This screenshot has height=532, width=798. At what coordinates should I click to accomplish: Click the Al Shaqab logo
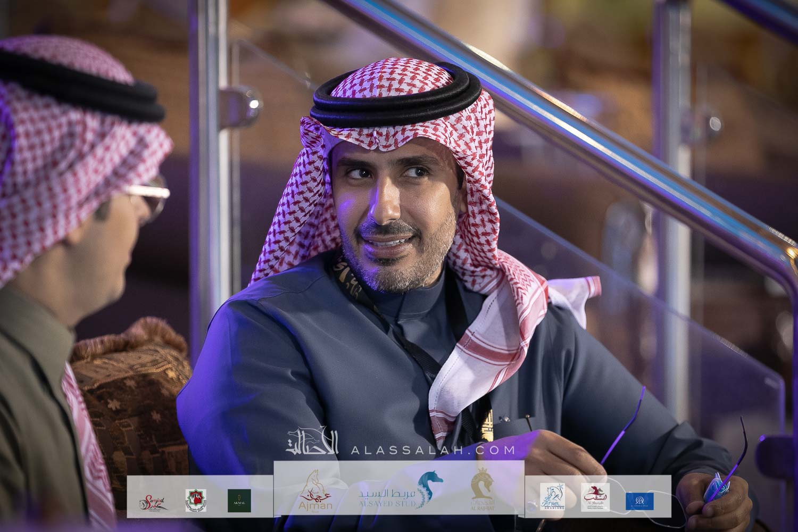[x=595, y=497]
